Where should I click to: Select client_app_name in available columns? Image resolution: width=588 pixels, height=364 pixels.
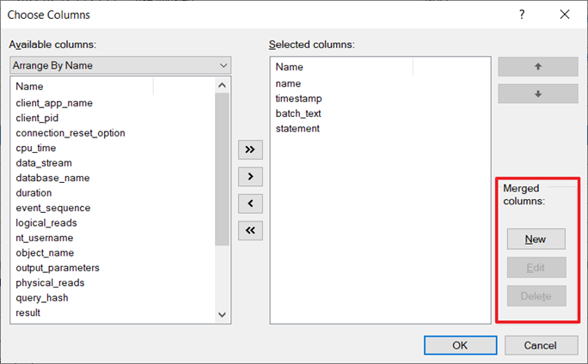point(54,103)
